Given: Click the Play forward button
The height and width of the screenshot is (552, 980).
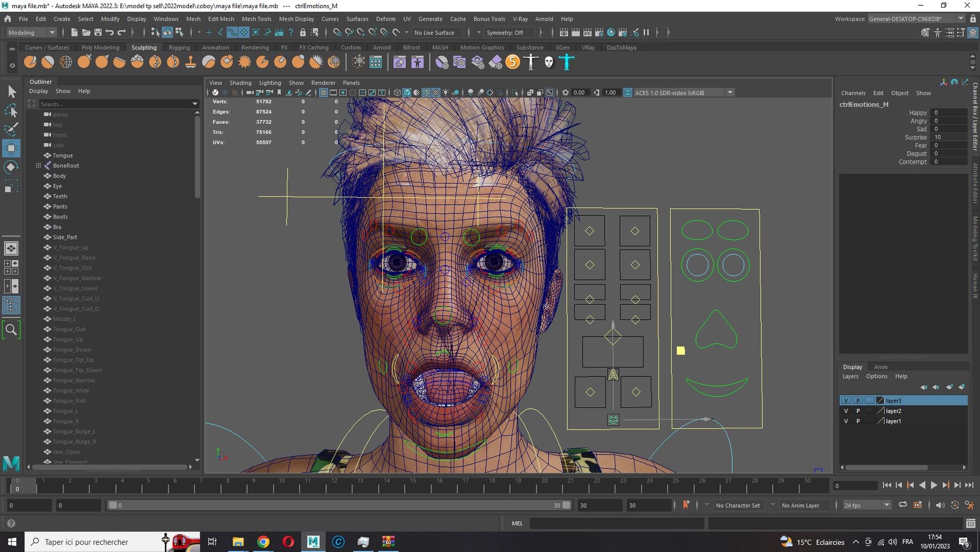Looking at the screenshot, I should pyautogui.click(x=934, y=485).
